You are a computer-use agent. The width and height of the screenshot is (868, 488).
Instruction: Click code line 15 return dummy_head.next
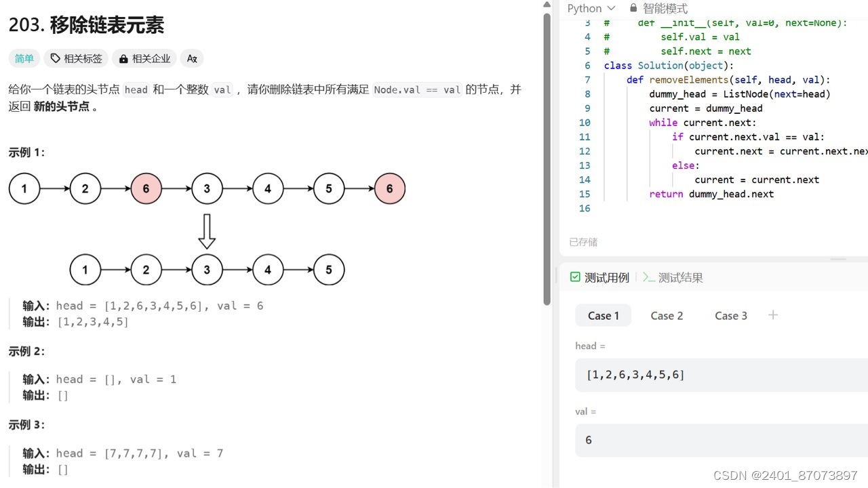(711, 194)
